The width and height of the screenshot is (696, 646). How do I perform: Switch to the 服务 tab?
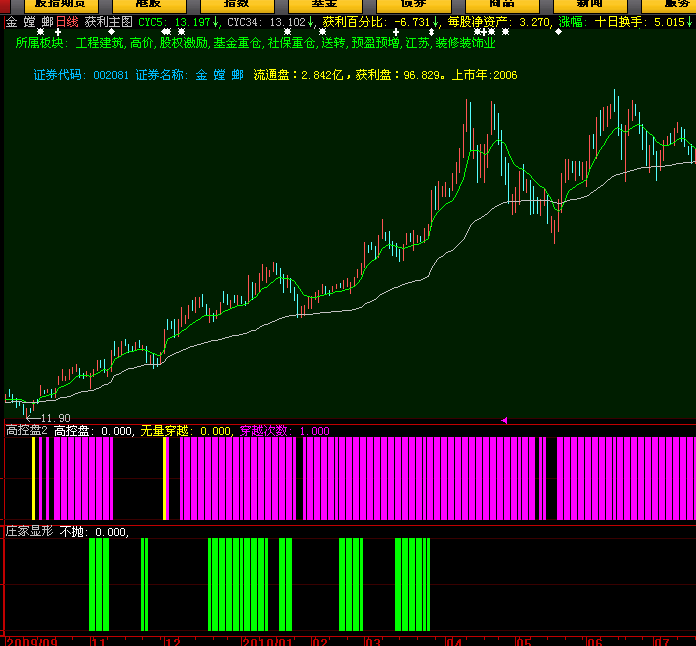(668, 5)
